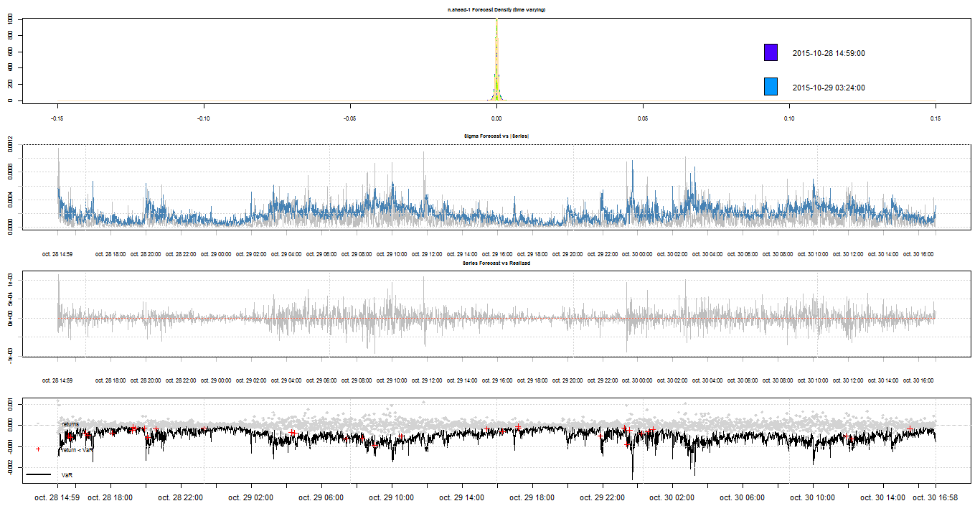Click the 0.05 tick label on density axis
Viewport: 980px width, 506px height.
(x=643, y=118)
